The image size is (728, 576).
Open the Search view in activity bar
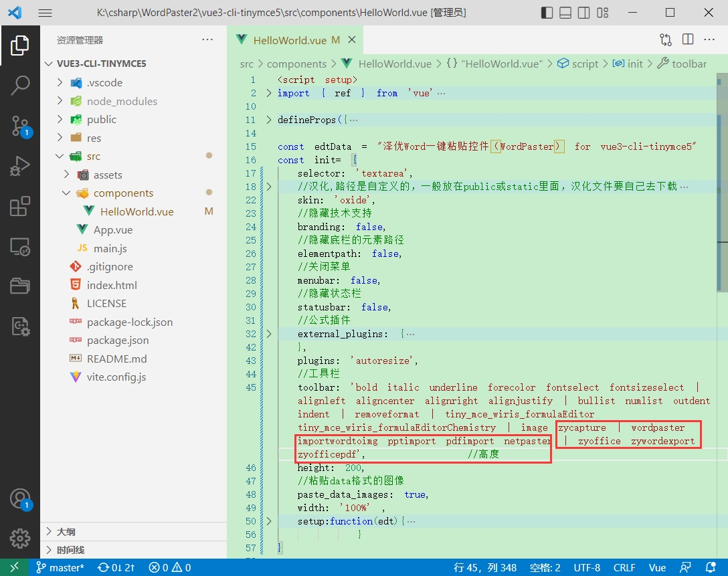(19, 85)
